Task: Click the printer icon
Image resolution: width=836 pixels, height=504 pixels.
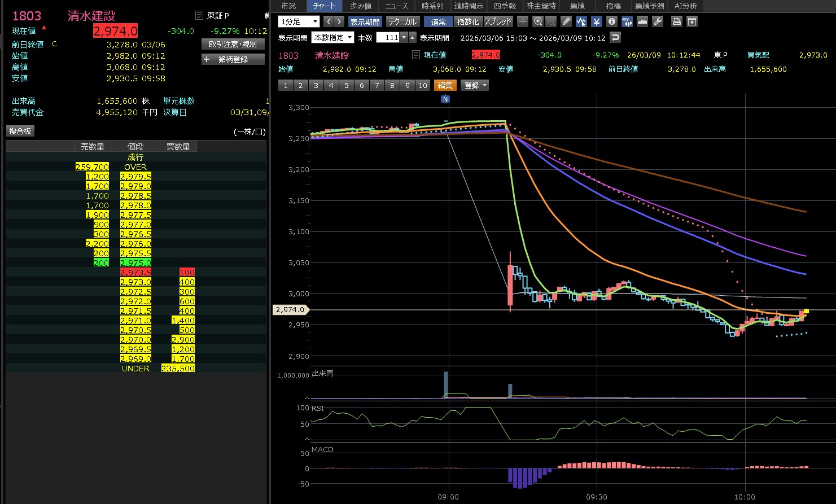Action: point(676,21)
